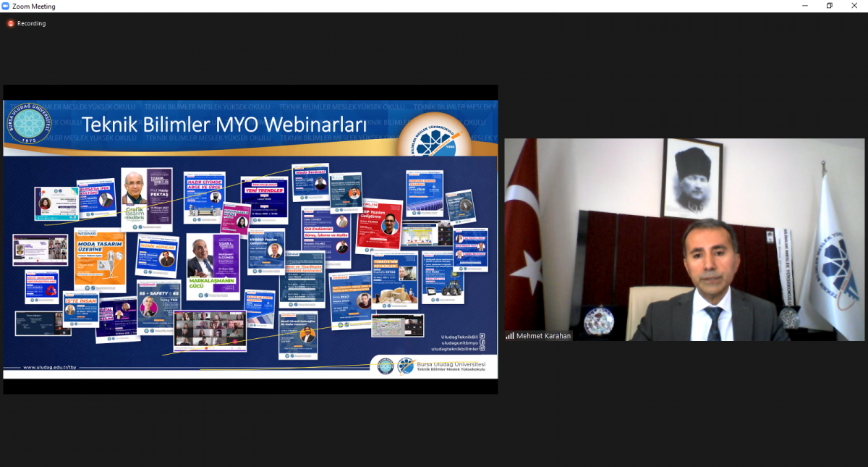Click the "uludagteknikbilimler" handle text

(x=456, y=349)
